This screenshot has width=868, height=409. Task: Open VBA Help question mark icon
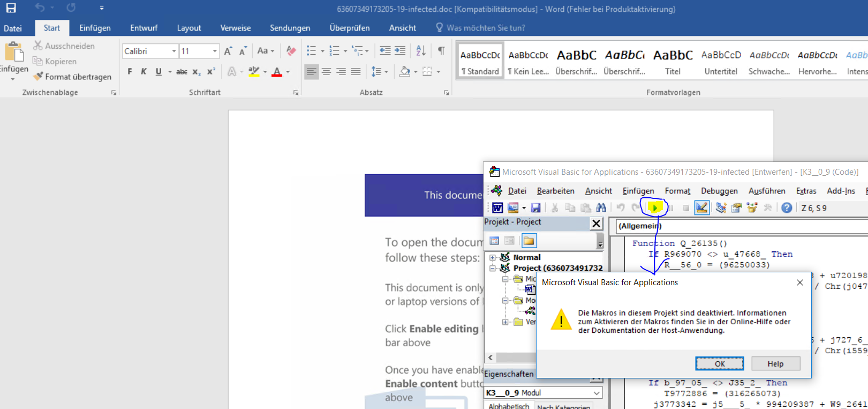click(x=787, y=208)
